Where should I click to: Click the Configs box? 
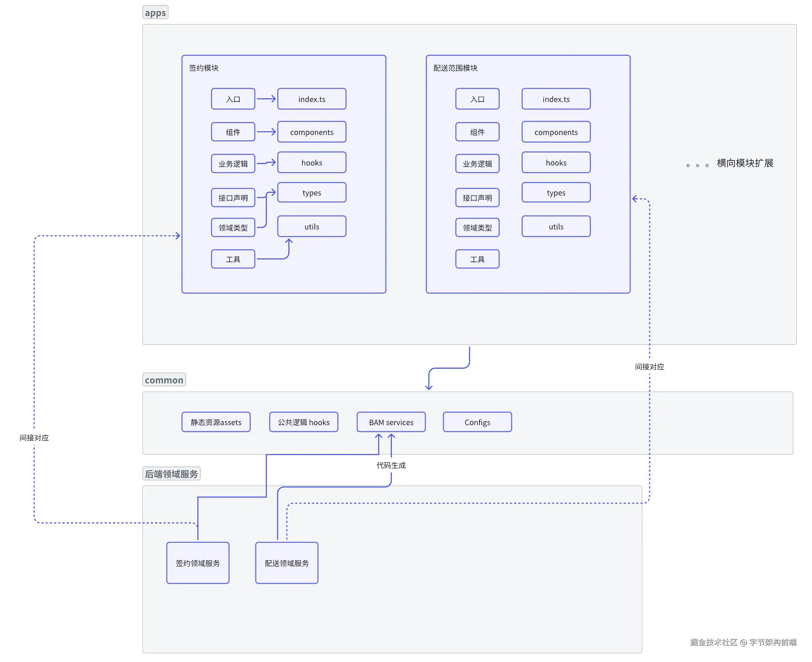click(477, 422)
